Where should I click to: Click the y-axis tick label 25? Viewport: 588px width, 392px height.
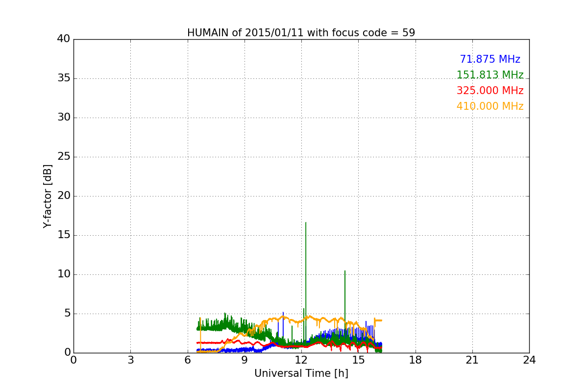(x=64, y=157)
